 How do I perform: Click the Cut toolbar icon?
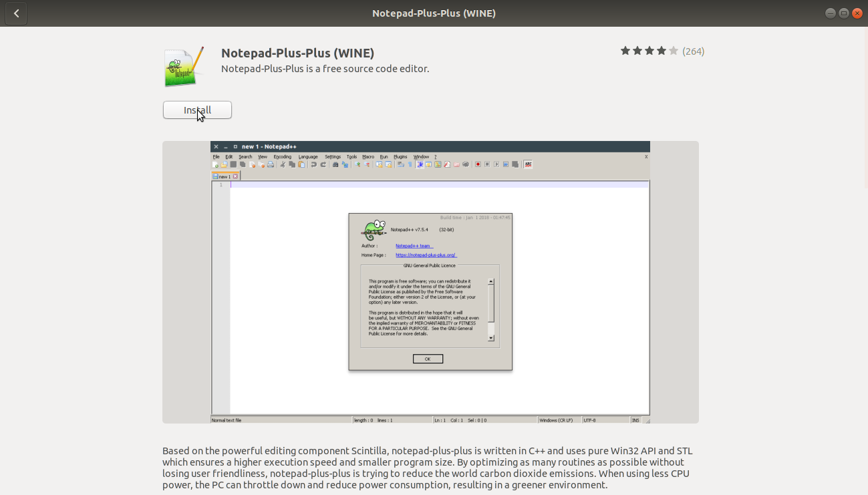click(283, 164)
